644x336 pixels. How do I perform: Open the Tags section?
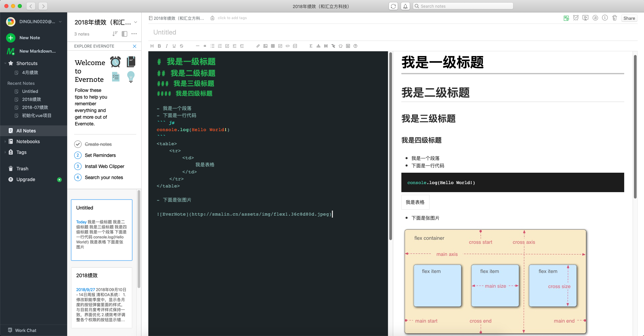(21, 152)
